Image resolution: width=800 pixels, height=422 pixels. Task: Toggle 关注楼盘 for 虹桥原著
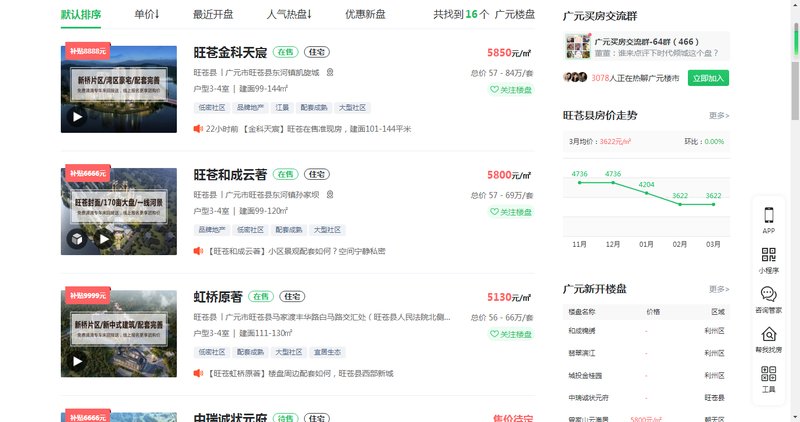coord(511,334)
